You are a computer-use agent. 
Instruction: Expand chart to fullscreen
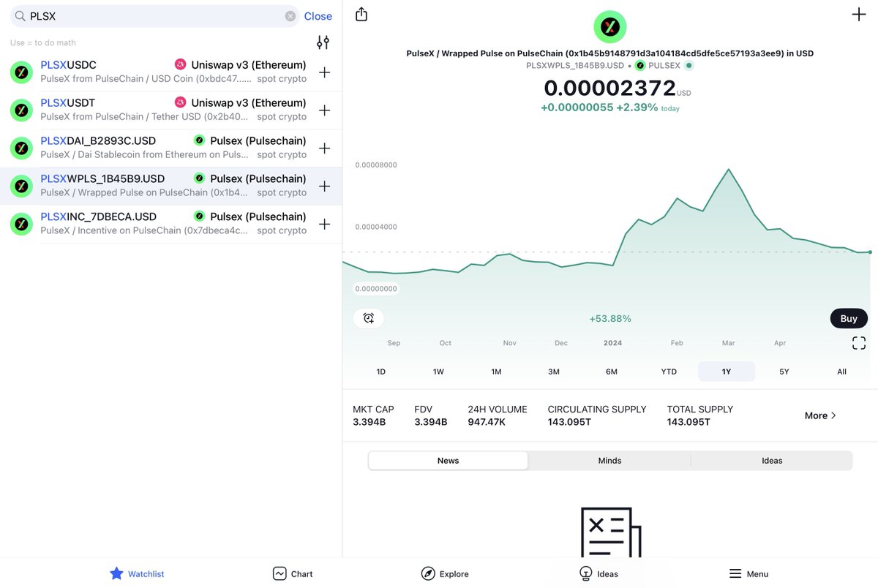click(859, 343)
